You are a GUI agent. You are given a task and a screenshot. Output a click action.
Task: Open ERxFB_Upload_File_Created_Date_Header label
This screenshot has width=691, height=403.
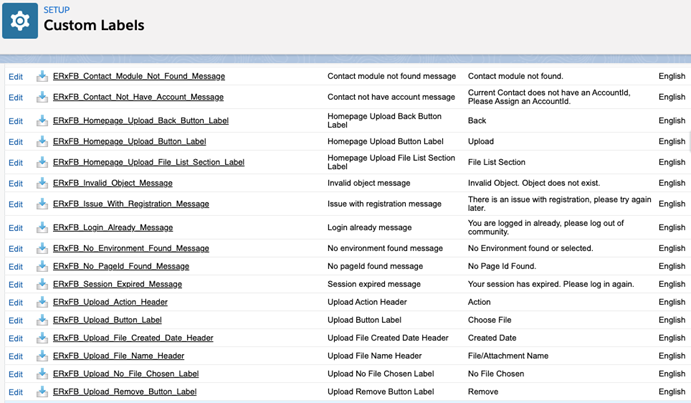point(132,338)
